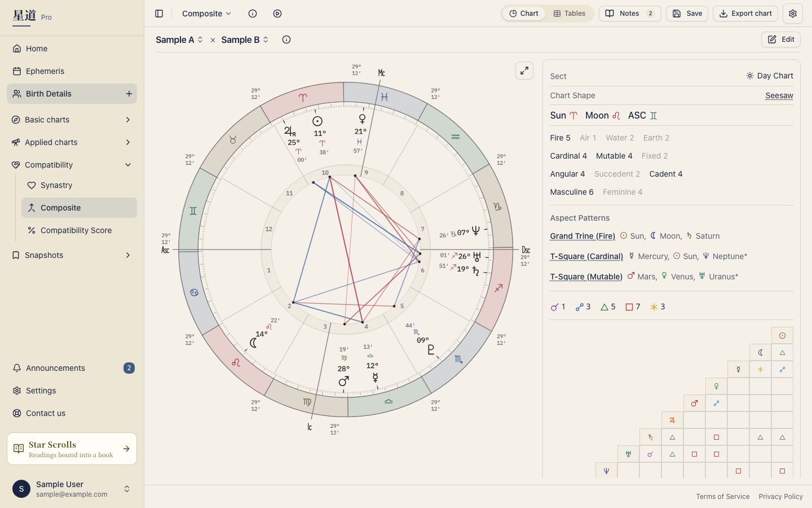Click the play animation icon

click(277, 14)
